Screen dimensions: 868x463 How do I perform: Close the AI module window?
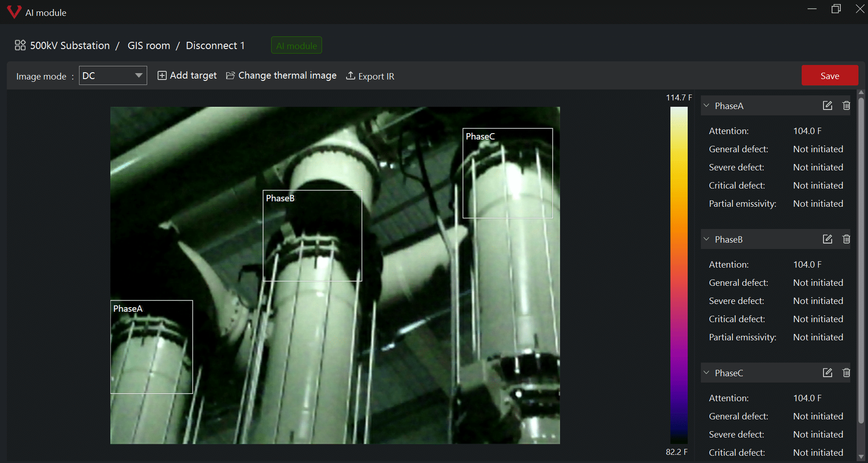click(860, 9)
